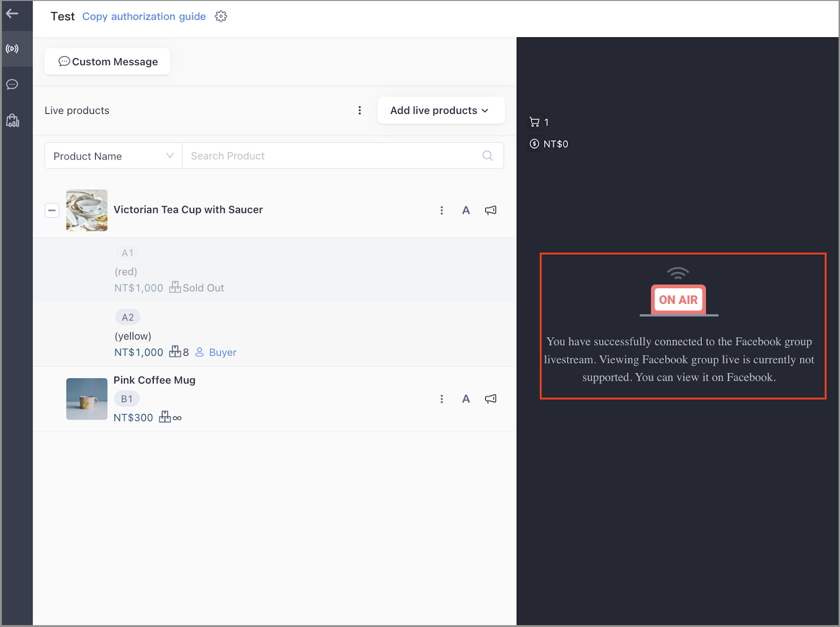The width and height of the screenshot is (840, 627).
Task: Collapse Victorian Tea Cup variations
Action: [52, 211]
